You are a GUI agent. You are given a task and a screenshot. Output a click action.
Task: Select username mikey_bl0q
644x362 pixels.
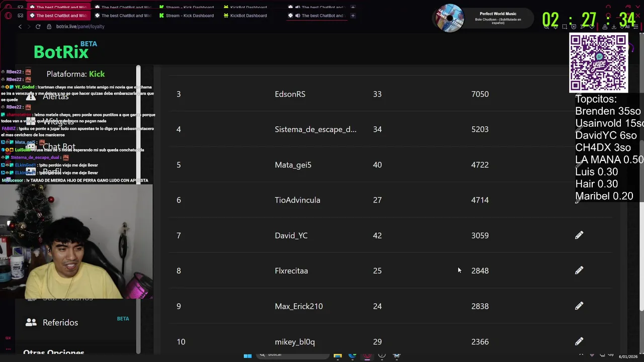point(295,342)
